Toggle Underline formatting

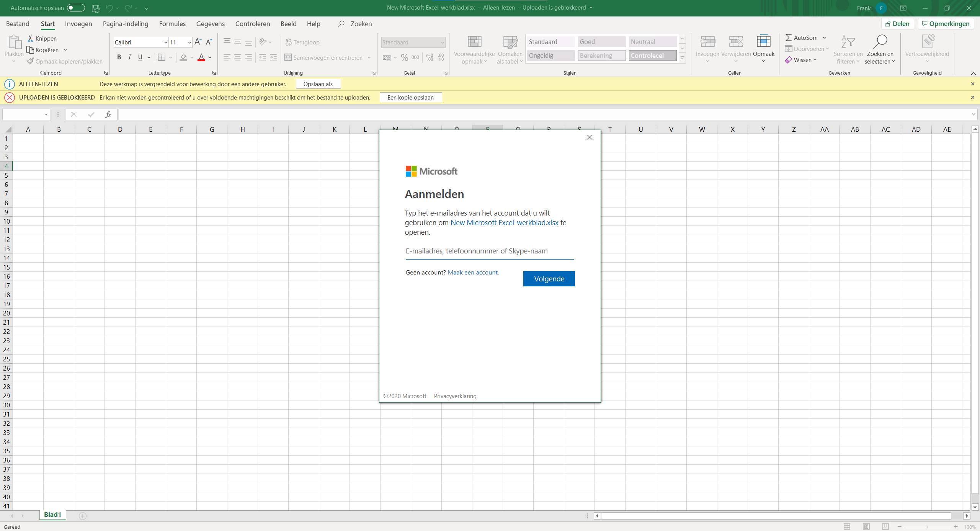coord(140,57)
